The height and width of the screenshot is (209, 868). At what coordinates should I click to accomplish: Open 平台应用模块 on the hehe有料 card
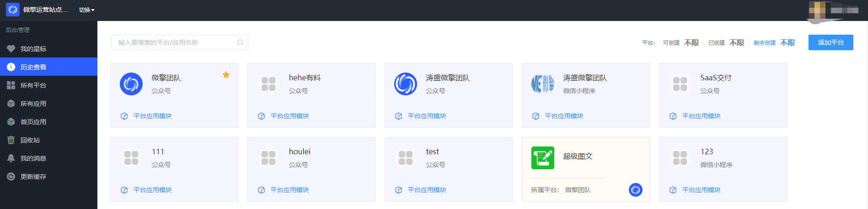(x=289, y=116)
